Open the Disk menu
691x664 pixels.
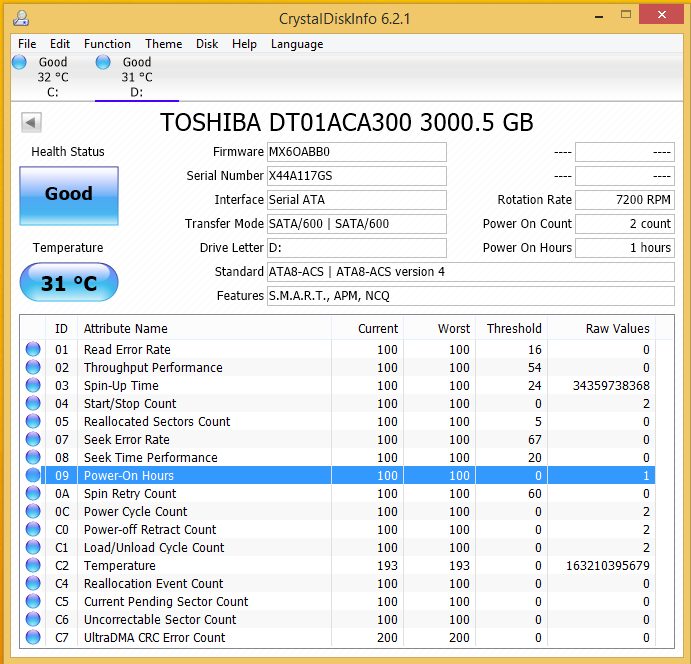[207, 44]
